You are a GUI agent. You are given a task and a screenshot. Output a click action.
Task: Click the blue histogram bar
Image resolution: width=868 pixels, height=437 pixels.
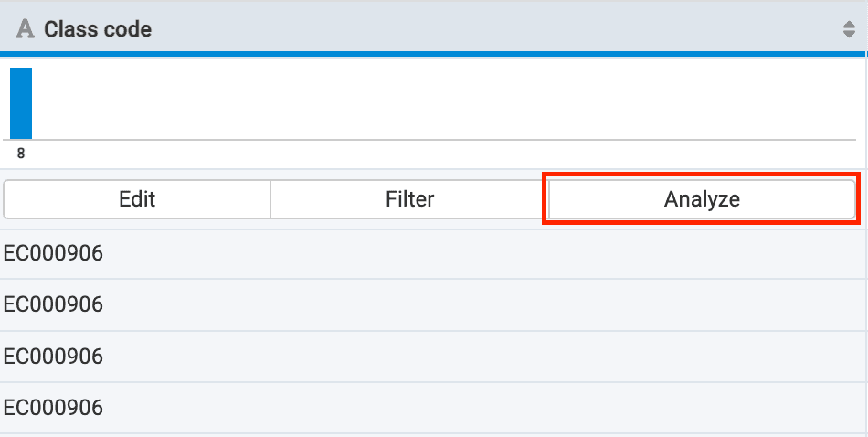click(21, 102)
